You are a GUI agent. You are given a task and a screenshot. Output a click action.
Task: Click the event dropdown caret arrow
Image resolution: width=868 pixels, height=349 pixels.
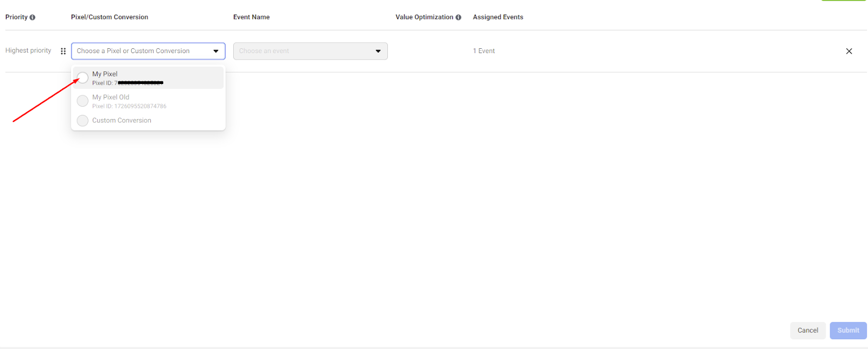[x=378, y=51]
